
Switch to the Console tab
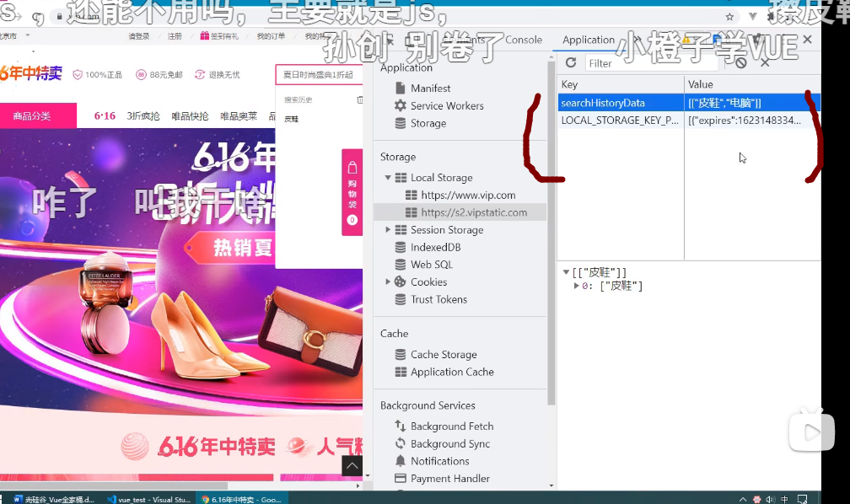click(x=523, y=40)
